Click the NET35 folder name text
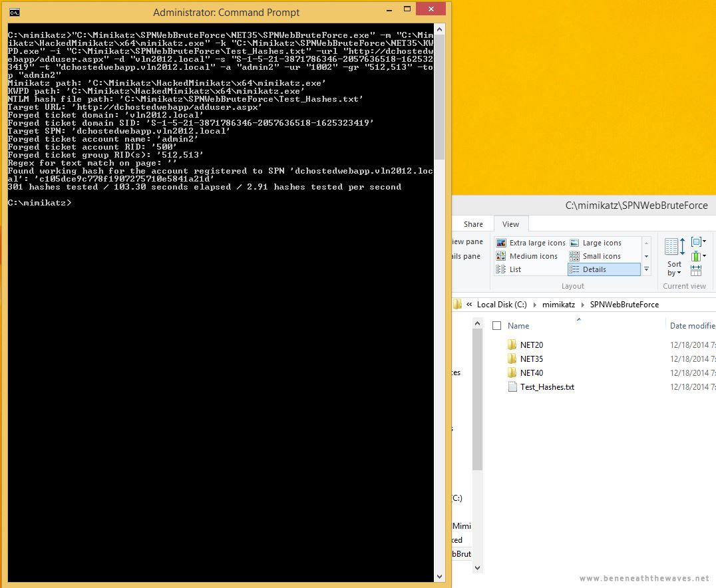This screenshot has height=588, width=716. 532,359
